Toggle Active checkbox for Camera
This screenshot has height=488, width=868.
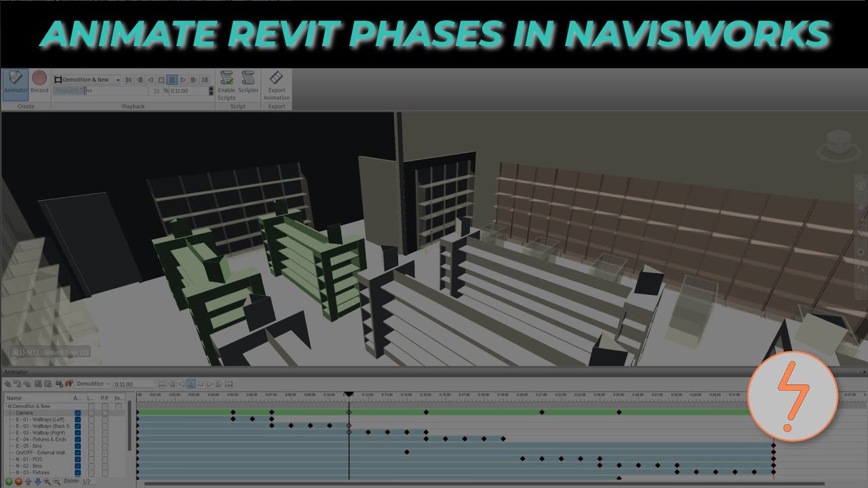tap(78, 413)
